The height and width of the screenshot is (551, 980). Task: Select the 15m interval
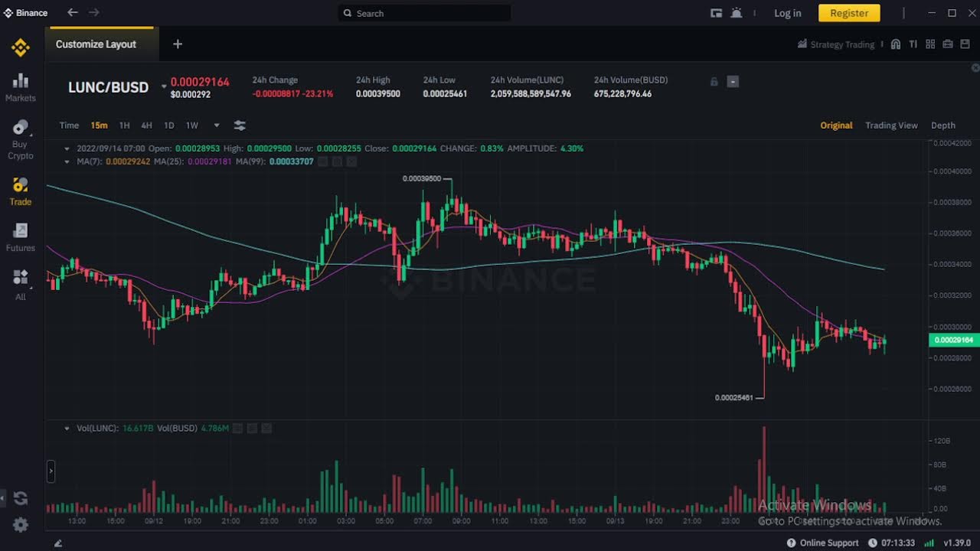click(99, 126)
